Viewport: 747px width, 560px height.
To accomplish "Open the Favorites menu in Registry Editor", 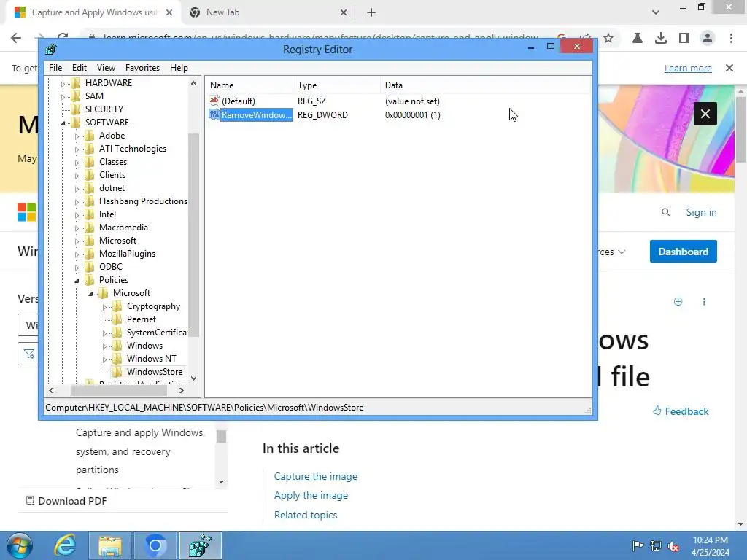I will tap(142, 68).
